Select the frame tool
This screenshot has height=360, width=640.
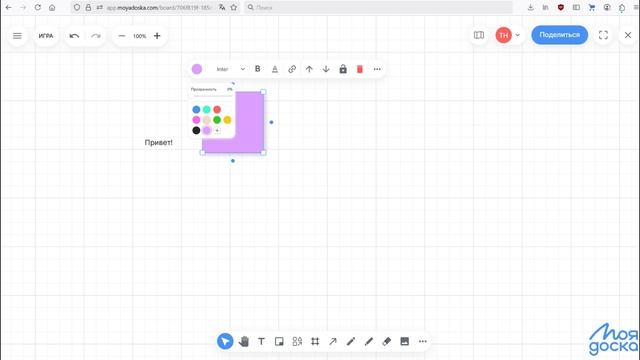click(x=315, y=341)
